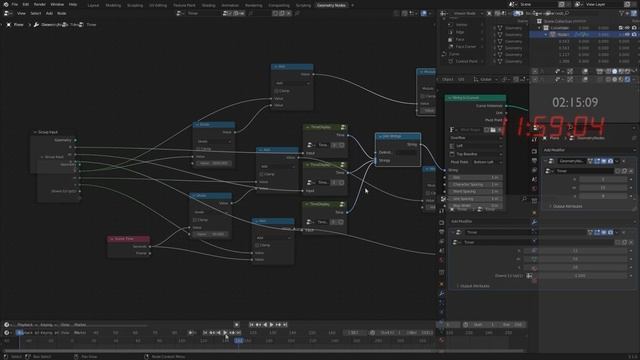Viewport: 640px width, 360px height.
Task: Select the Scene Time node header
Action: click(x=129, y=239)
